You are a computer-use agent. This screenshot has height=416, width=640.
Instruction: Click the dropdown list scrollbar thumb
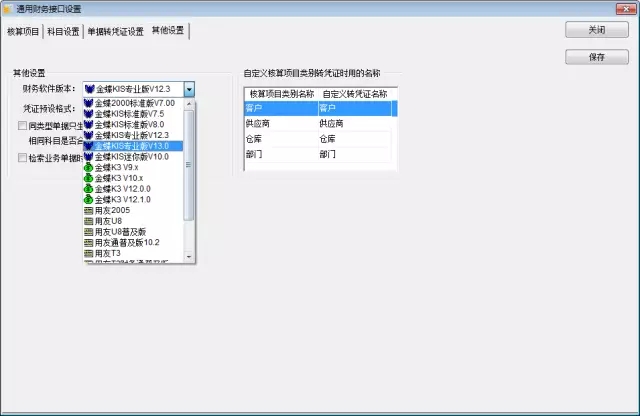pyautogui.click(x=189, y=165)
